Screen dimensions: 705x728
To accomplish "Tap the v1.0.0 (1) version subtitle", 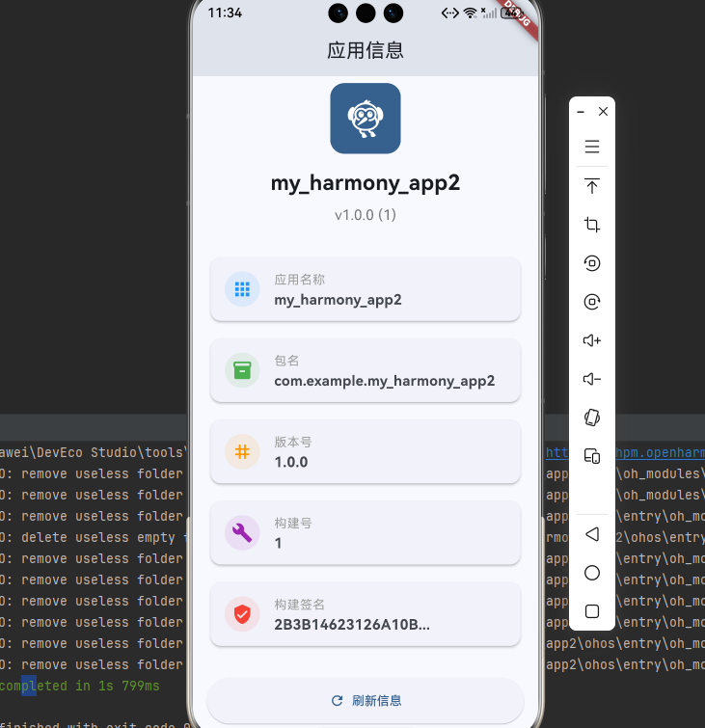I will pos(366,215).
